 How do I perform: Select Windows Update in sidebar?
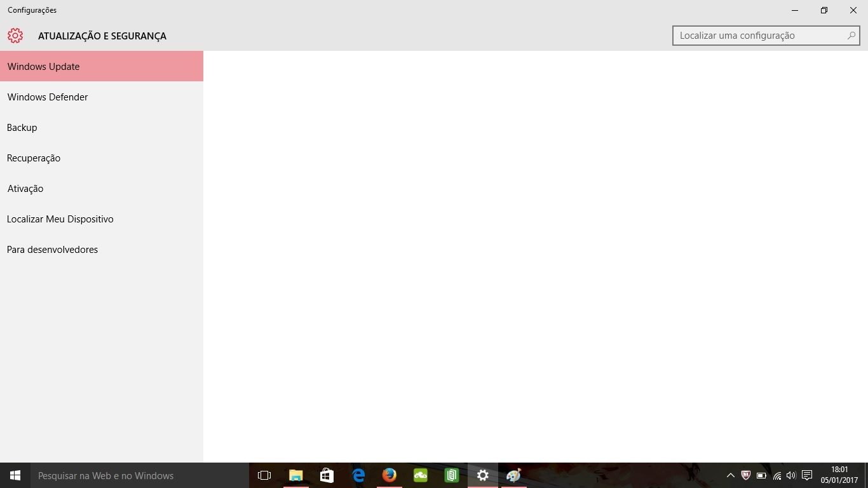pyautogui.click(x=102, y=66)
